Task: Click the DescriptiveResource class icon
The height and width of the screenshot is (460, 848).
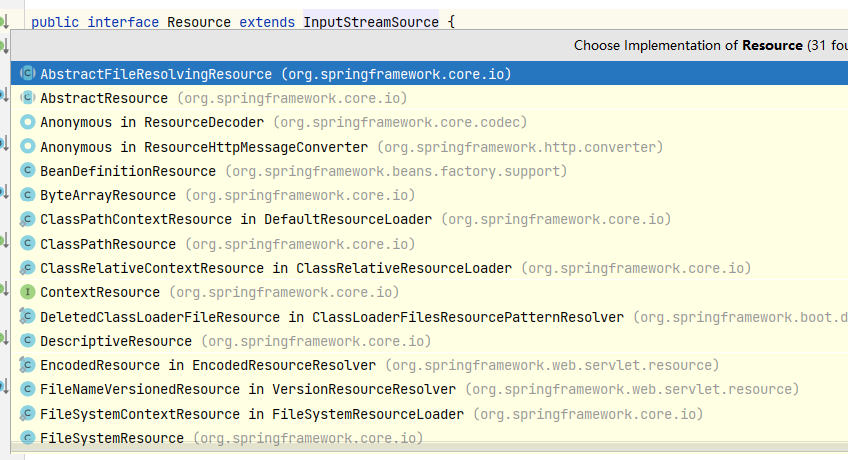Action: [28, 341]
